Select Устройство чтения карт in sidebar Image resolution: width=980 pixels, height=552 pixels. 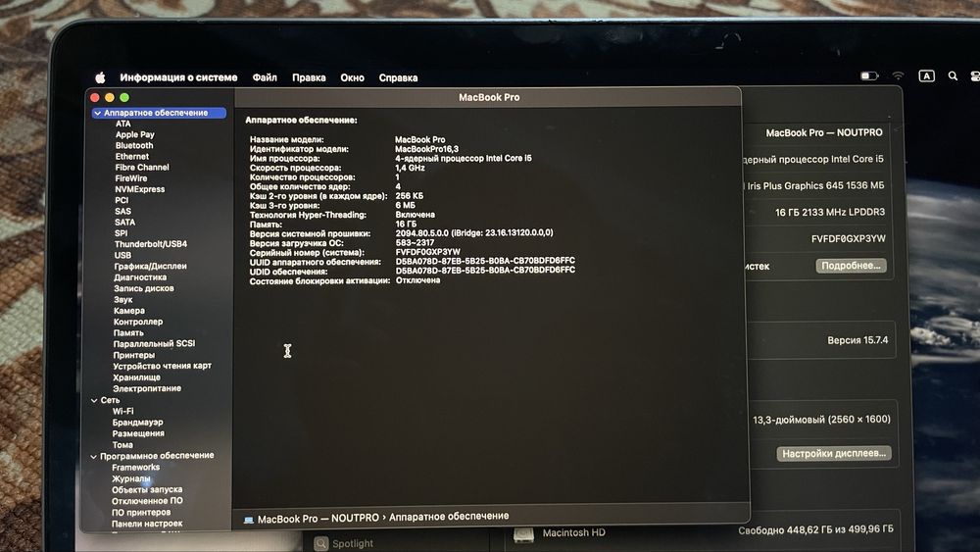[x=163, y=366]
